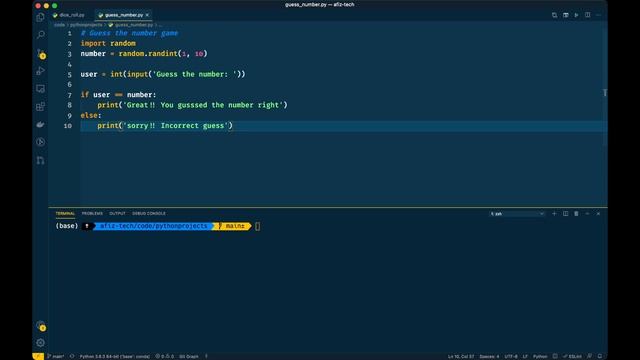Change LF end-of-line sequence
640x360 pixels.
click(x=525, y=356)
